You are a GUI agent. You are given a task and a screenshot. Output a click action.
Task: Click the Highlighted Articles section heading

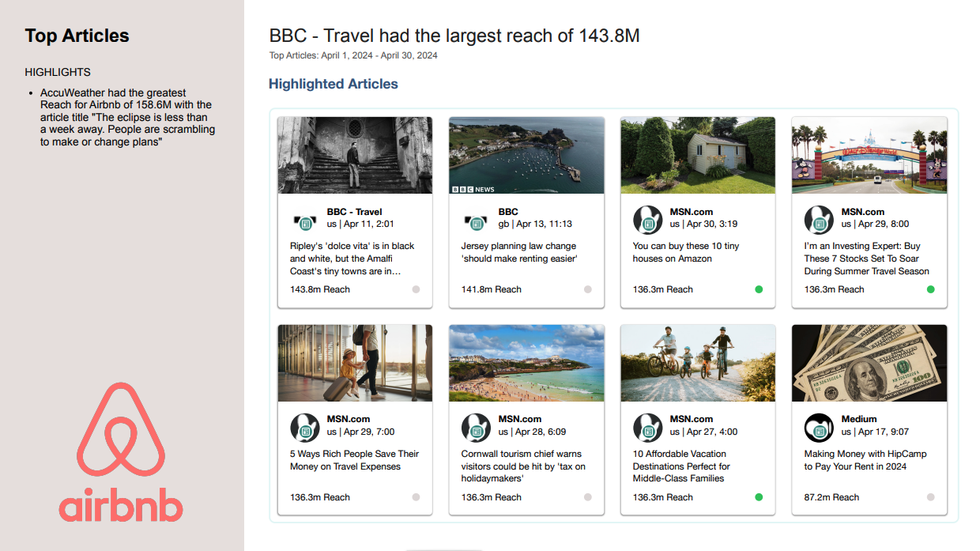click(333, 84)
